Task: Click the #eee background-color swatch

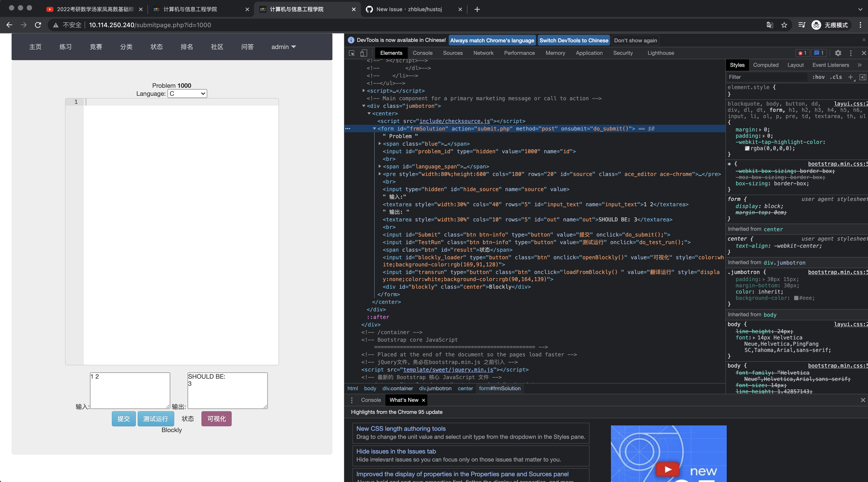Action: point(796,298)
